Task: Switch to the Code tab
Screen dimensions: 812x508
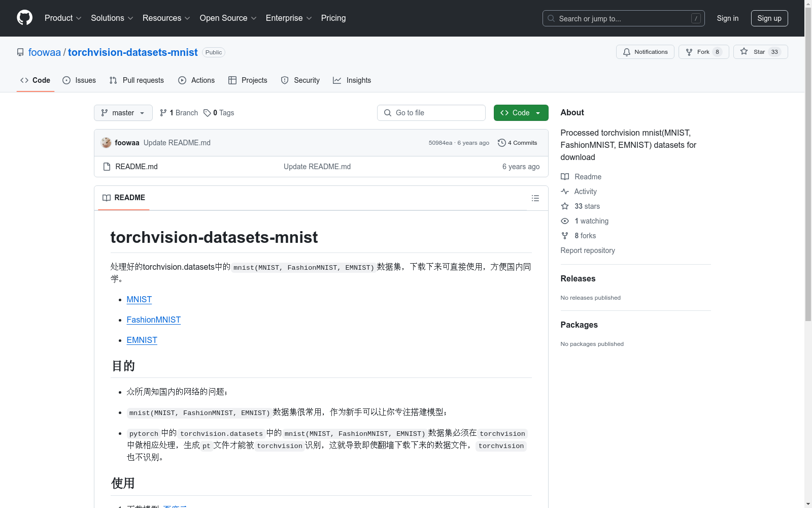Action: point(36,80)
